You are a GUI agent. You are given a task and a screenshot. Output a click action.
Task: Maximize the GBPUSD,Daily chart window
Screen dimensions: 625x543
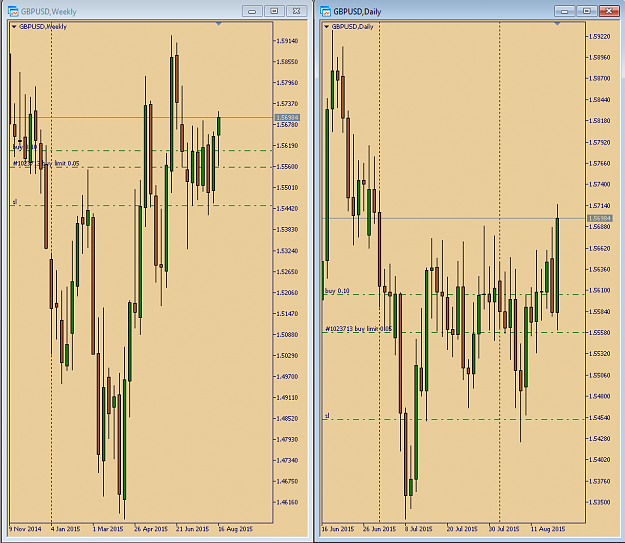click(587, 11)
